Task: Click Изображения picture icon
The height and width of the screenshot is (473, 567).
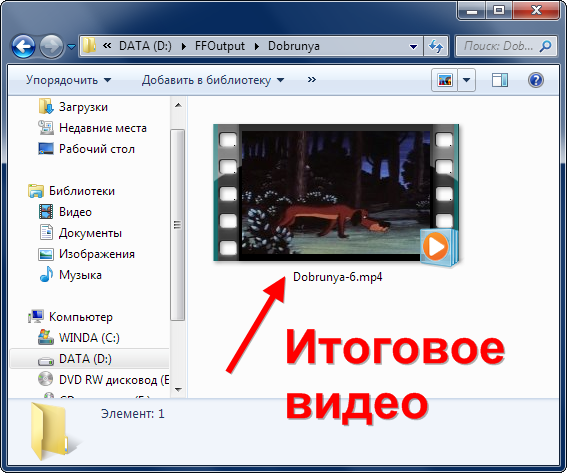Action: 46,254
